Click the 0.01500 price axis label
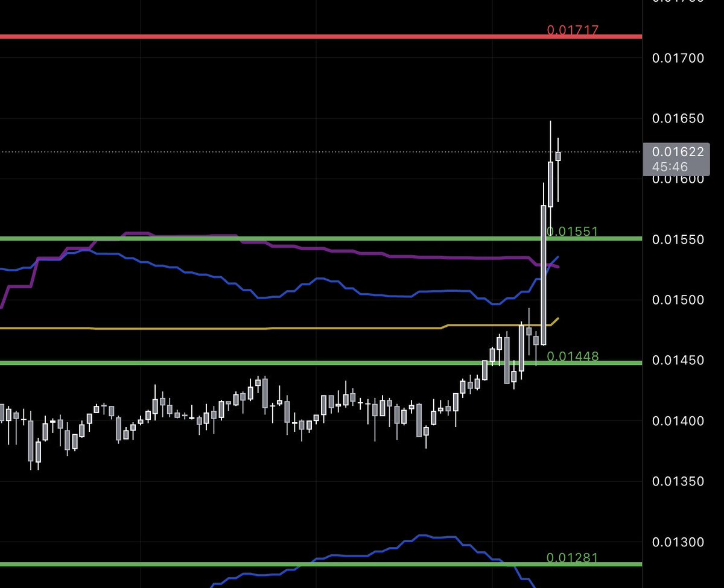The height and width of the screenshot is (588, 724). click(x=678, y=300)
